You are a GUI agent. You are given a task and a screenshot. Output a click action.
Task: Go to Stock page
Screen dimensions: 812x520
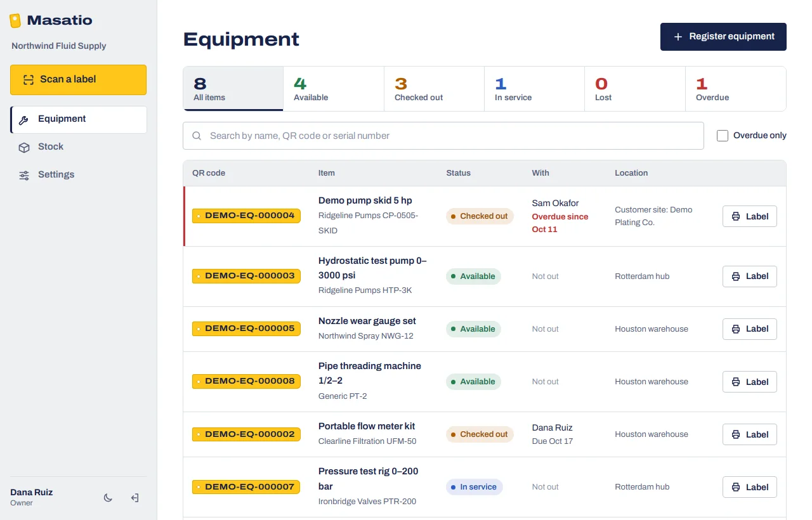pyautogui.click(x=79, y=147)
